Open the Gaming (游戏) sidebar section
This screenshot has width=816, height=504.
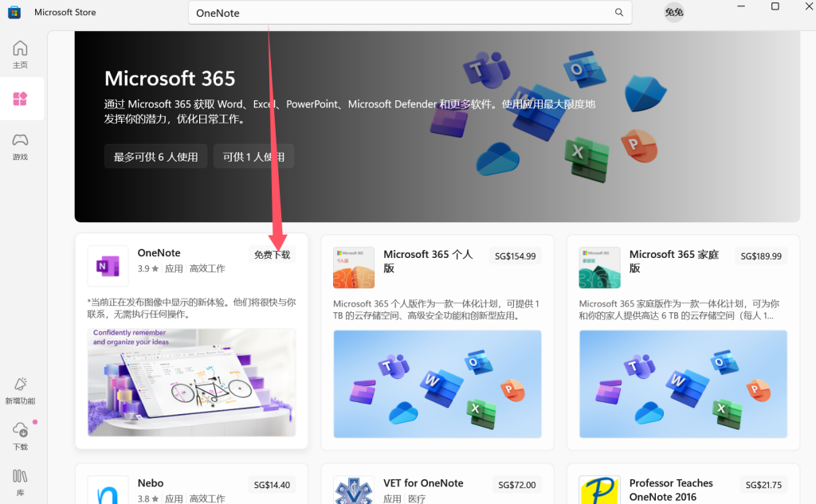(x=20, y=147)
